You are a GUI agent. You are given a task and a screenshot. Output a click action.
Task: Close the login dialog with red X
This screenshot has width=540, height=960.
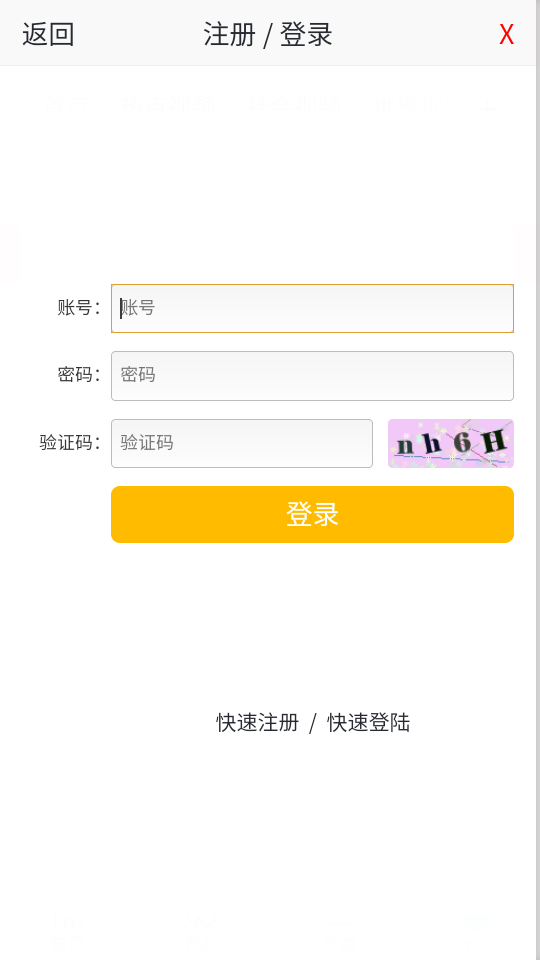pyautogui.click(x=506, y=35)
